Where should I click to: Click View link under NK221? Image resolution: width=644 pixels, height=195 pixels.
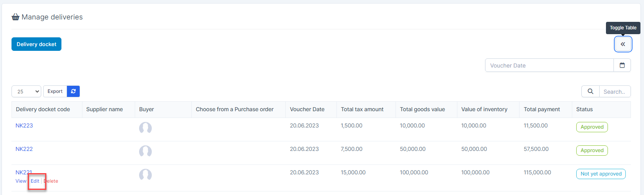point(21,181)
